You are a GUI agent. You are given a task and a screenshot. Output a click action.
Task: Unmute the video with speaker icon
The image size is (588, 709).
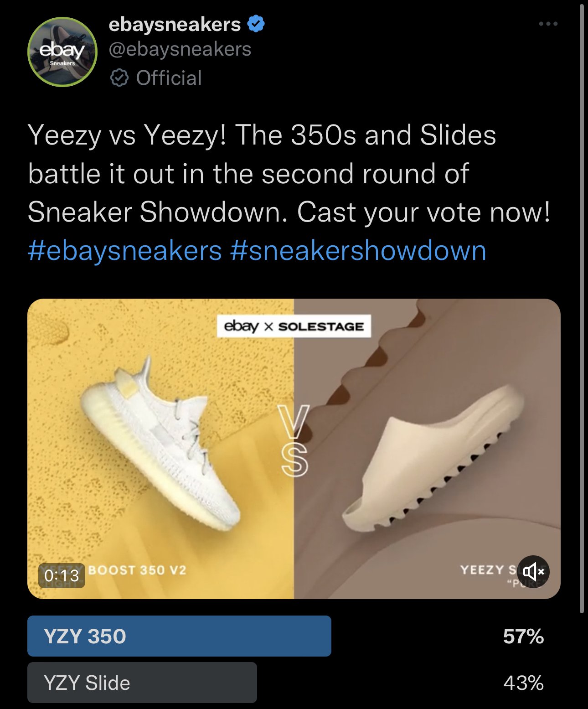[533, 572]
